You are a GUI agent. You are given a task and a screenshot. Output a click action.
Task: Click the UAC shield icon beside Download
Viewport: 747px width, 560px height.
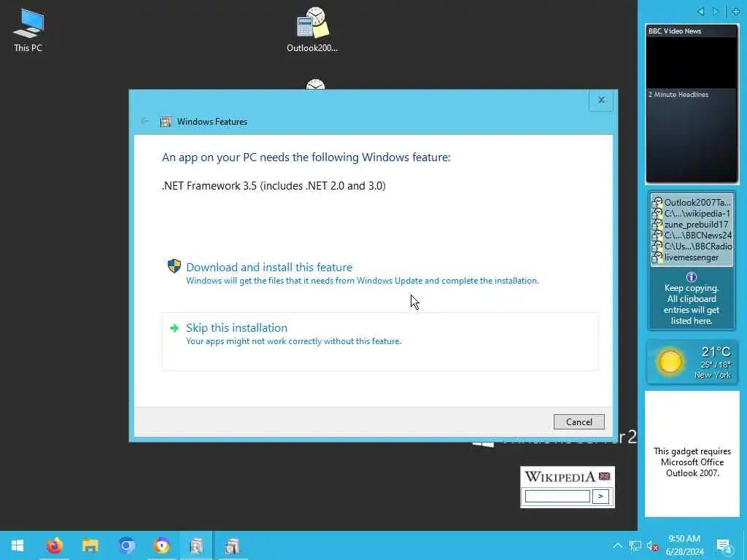pos(174,266)
